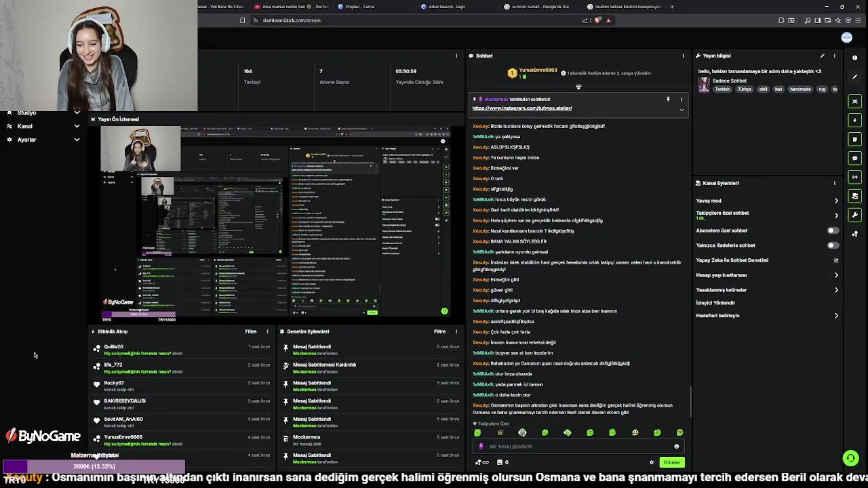Toggle Yalnızca ifadelerle sohbet switch
The width and height of the screenshot is (868, 488).
point(833,245)
